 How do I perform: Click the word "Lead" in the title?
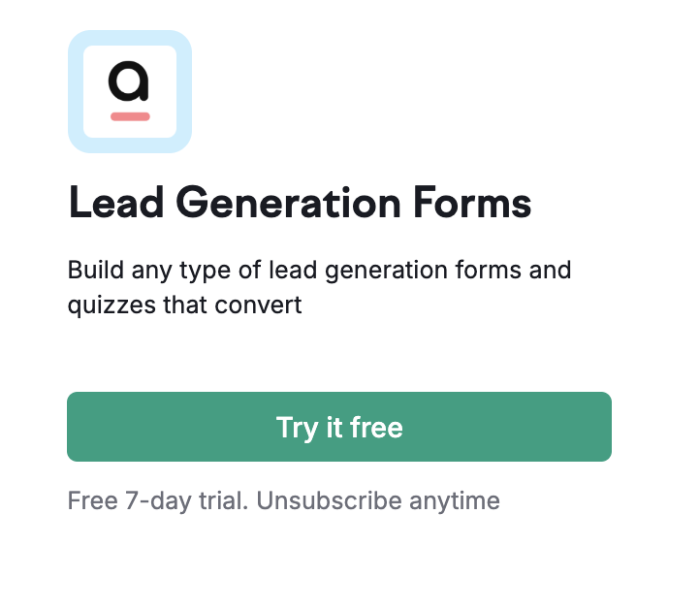[x=108, y=204]
